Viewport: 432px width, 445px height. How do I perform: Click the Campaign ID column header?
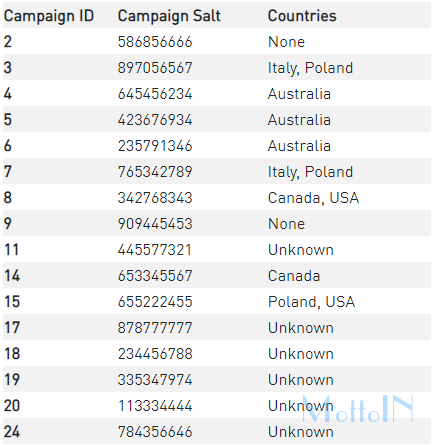tap(49, 16)
